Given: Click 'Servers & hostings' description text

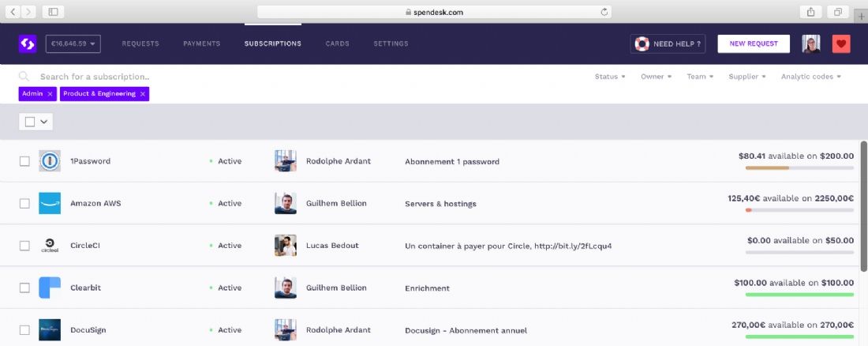Looking at the screenshot, I should [x=440, y=204].
